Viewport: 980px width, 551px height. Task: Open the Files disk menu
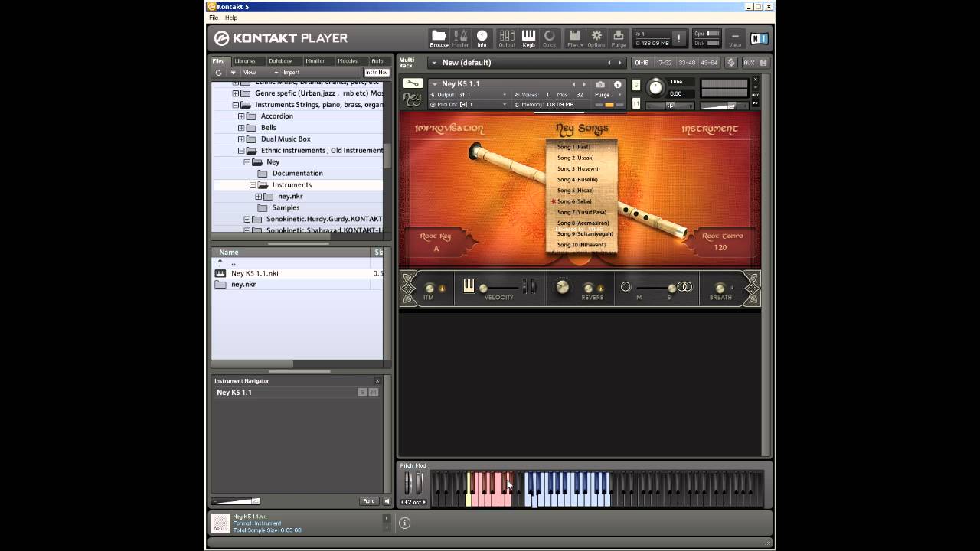(575, 38)
